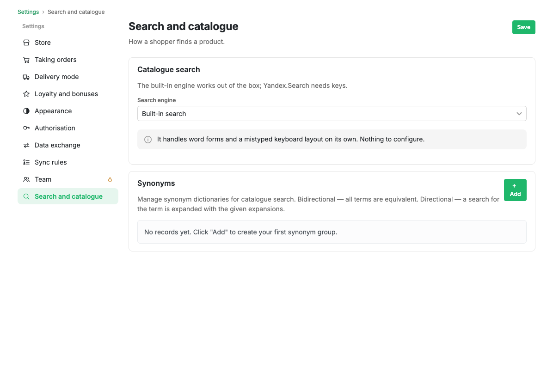Click the Appearance half-circle icon
Image resolution: width=553 pixels, height=392 pixels.
[x=26, y=111]
